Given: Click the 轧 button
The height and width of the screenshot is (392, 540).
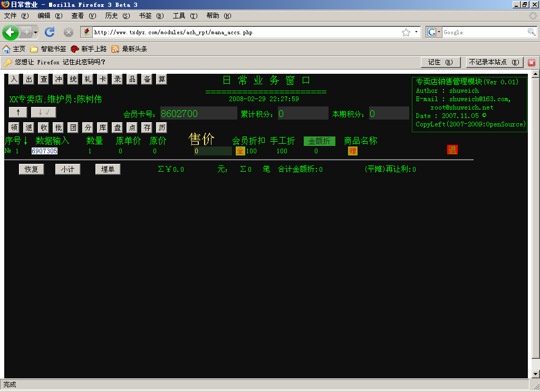Looking at the screenshot, I should [88, 79].
